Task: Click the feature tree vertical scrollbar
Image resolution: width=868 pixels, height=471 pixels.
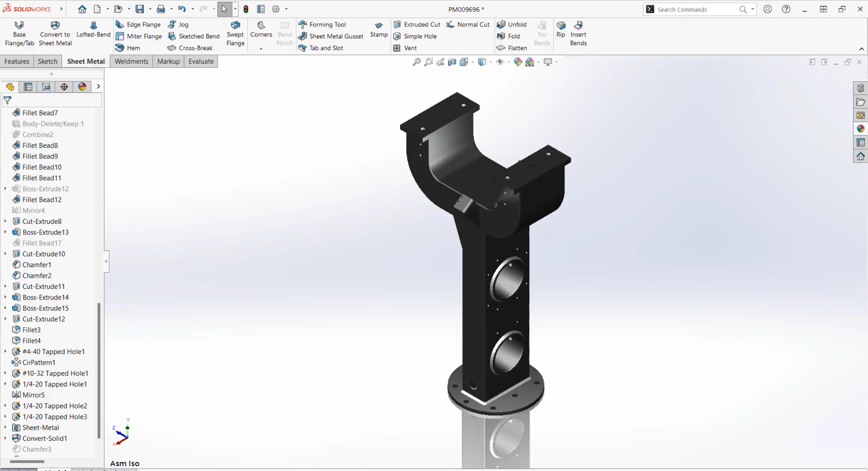Action: coord(99,370)
